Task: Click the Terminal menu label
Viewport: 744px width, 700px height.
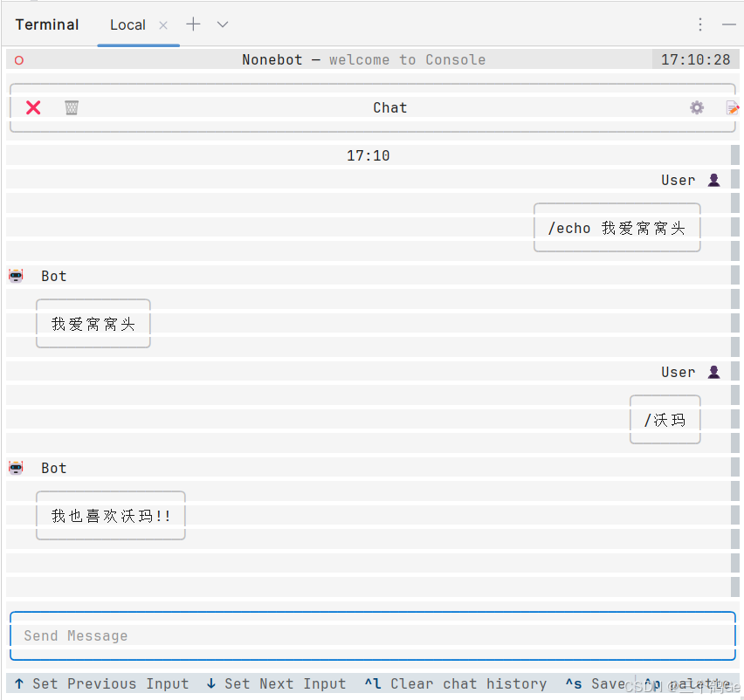Action: tap(47, 24)
